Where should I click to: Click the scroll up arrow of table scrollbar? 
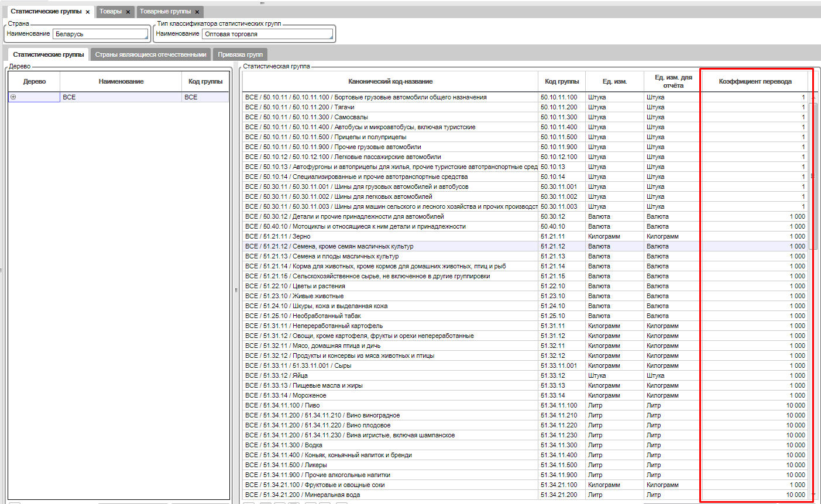tap(813, 96)
